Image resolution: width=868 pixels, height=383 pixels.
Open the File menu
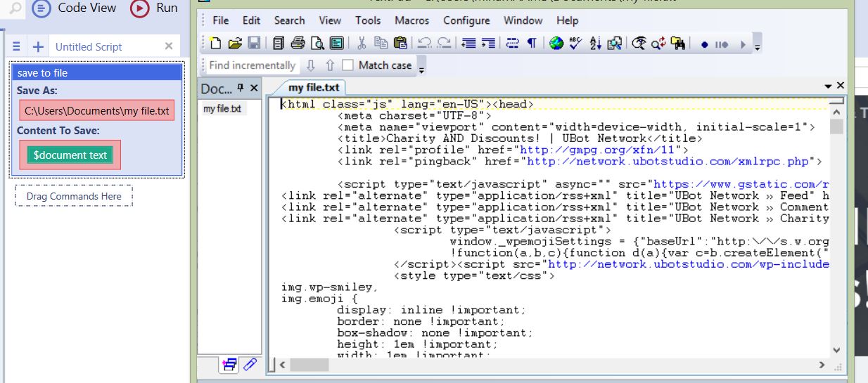pos(221,20)
